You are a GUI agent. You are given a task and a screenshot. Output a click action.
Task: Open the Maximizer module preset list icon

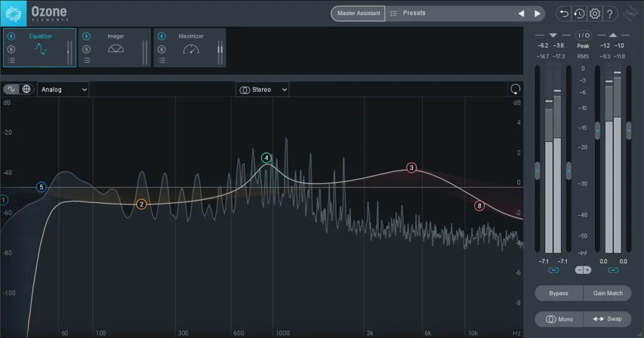[x=162, y=60]
